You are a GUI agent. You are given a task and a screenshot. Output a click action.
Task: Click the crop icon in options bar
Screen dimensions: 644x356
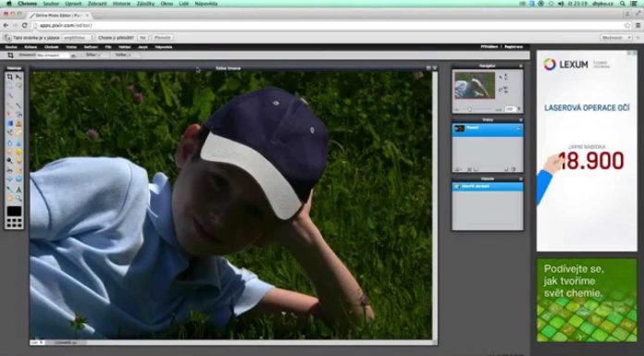pos(11,55)
